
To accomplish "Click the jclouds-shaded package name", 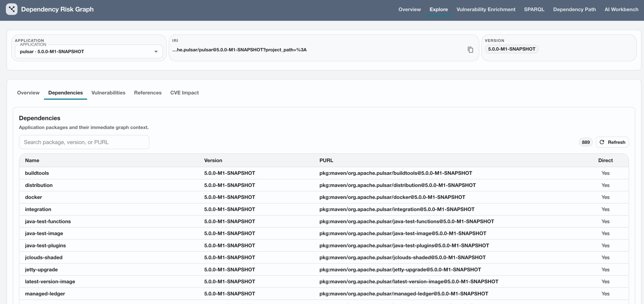I will coord(43,258).
